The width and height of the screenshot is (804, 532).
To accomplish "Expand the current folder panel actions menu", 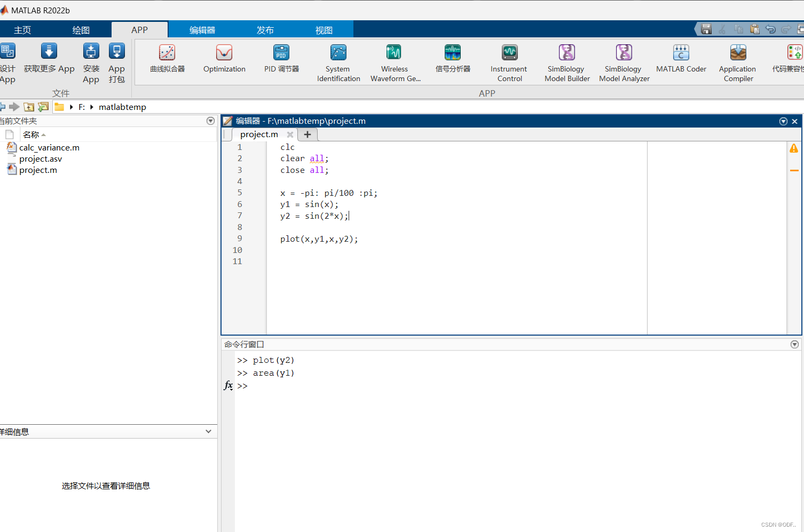I will [210, 121].
